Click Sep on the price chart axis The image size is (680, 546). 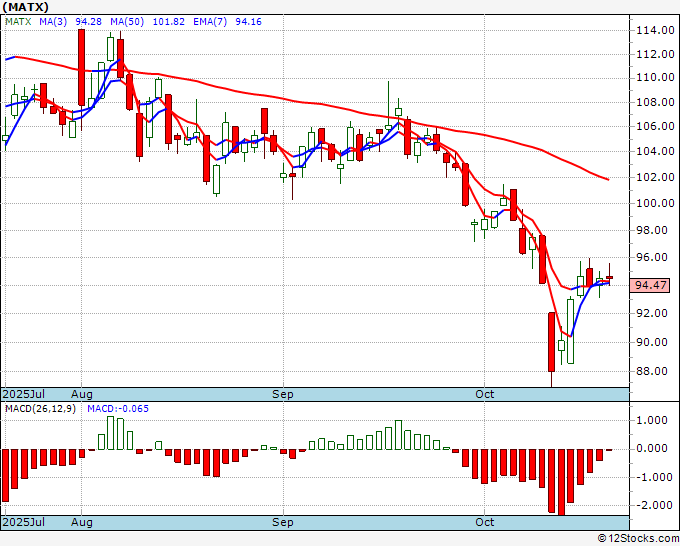283,394
